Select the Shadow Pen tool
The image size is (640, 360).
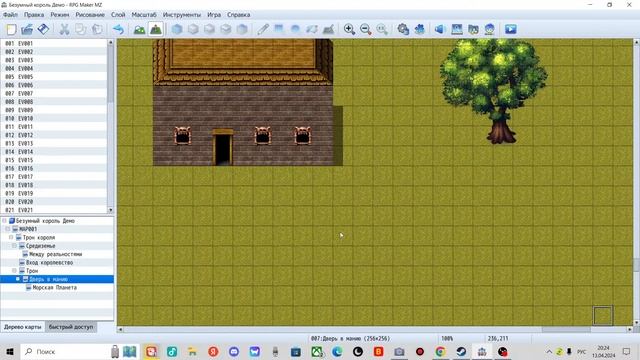coord(328,29)
